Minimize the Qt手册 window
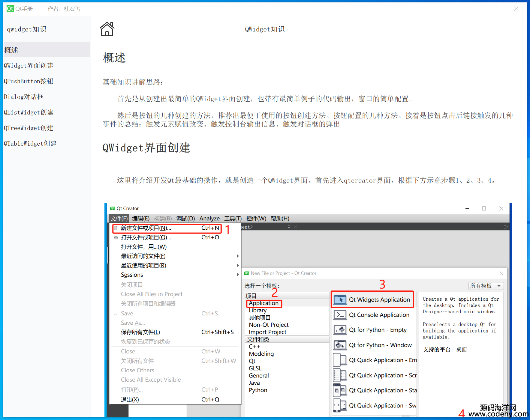 tap(474, 9)
